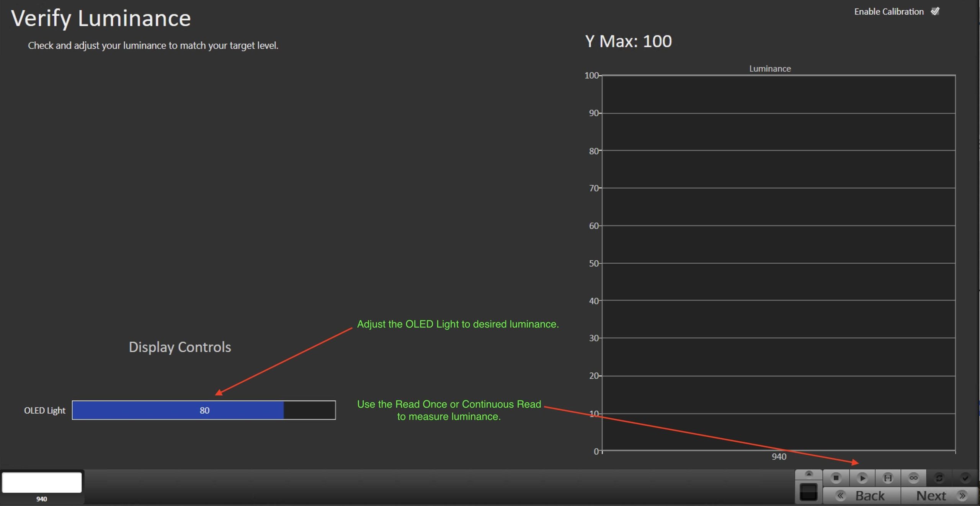Click the 940 caption below white swatch

pyautogui.click(x=42, y=499)
